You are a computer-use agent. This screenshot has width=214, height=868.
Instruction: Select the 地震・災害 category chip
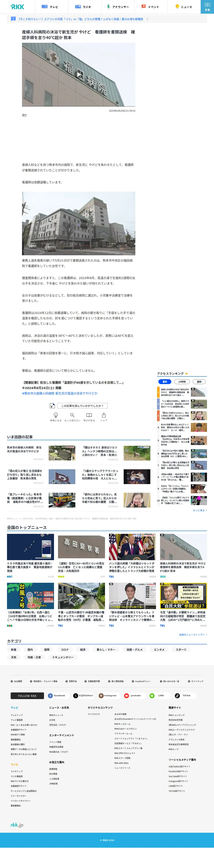pyautogui.click(x=34, y=657)
